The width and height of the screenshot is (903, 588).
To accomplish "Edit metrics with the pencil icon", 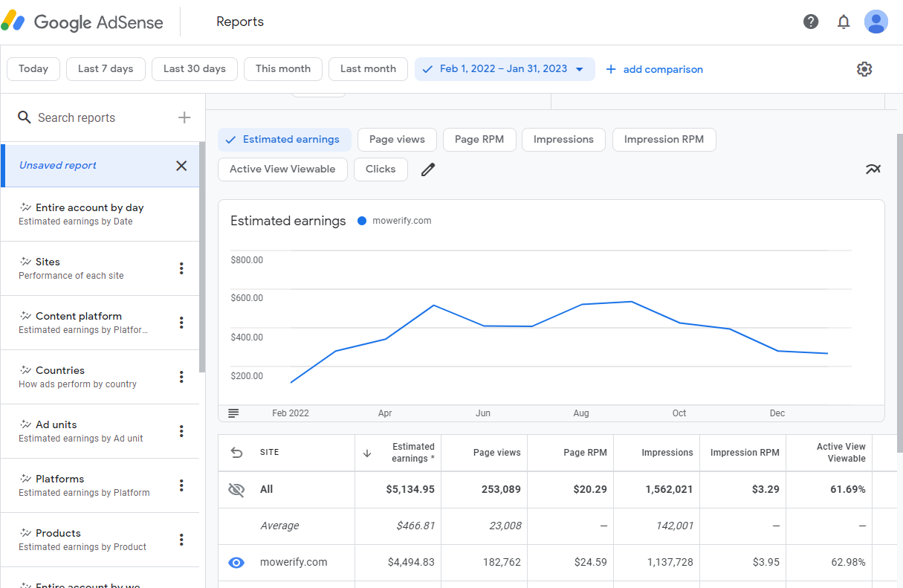I will pyautogui.click(x=427, y=169).
